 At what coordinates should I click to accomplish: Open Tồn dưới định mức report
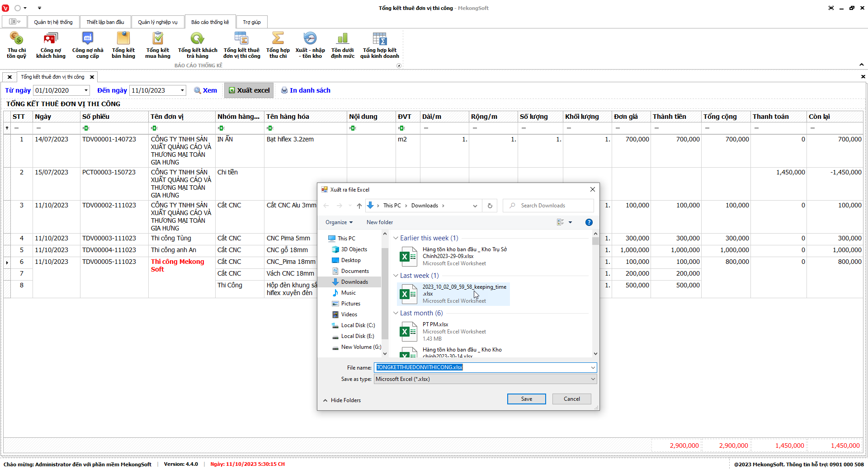[342, 45]
